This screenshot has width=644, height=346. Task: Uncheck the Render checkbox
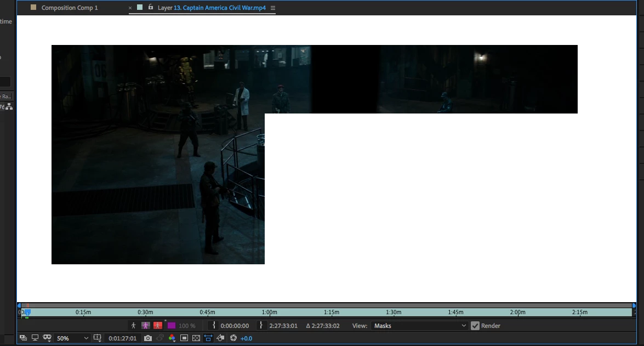pos(475,326)
